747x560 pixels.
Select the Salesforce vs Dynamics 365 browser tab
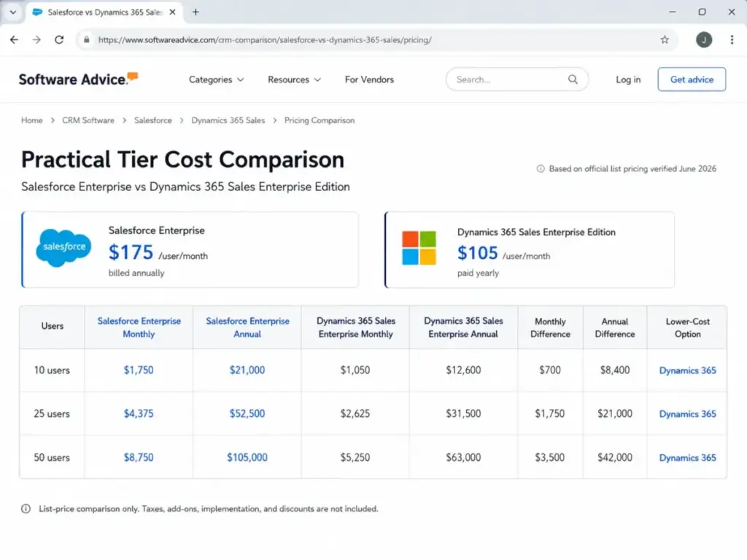coord(104,12)
